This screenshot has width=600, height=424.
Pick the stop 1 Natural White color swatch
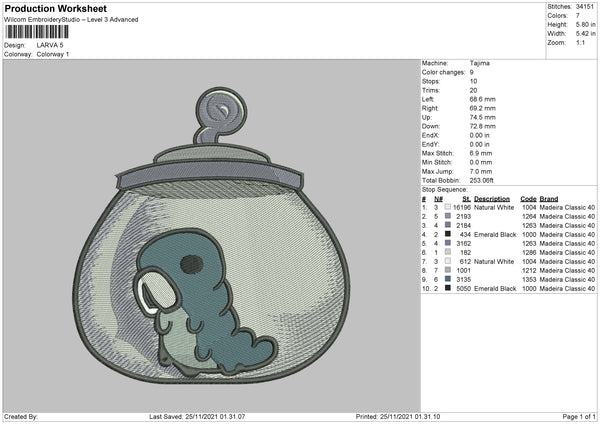point(447,207)
